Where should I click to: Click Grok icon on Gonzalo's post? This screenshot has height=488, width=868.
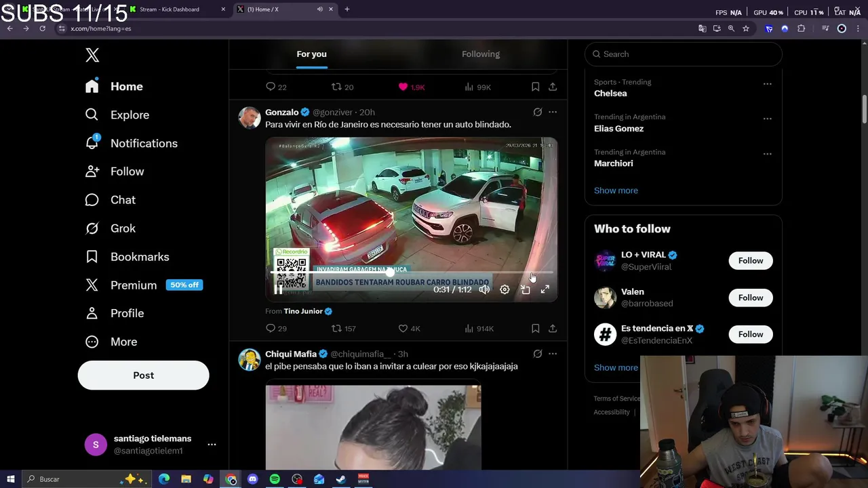click(x=537, y=112)
